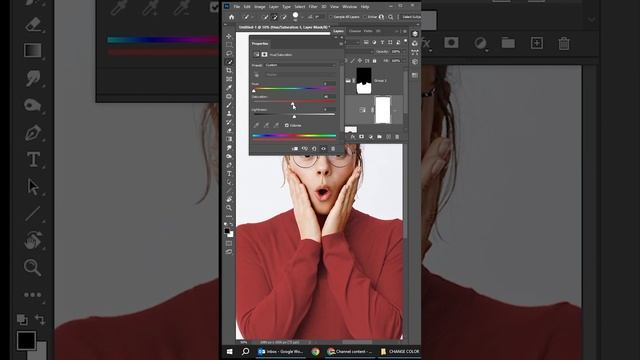Screen dimensions: 640x360
Task: Click the fx icon in center Layers footer
Action: (353, 137)
